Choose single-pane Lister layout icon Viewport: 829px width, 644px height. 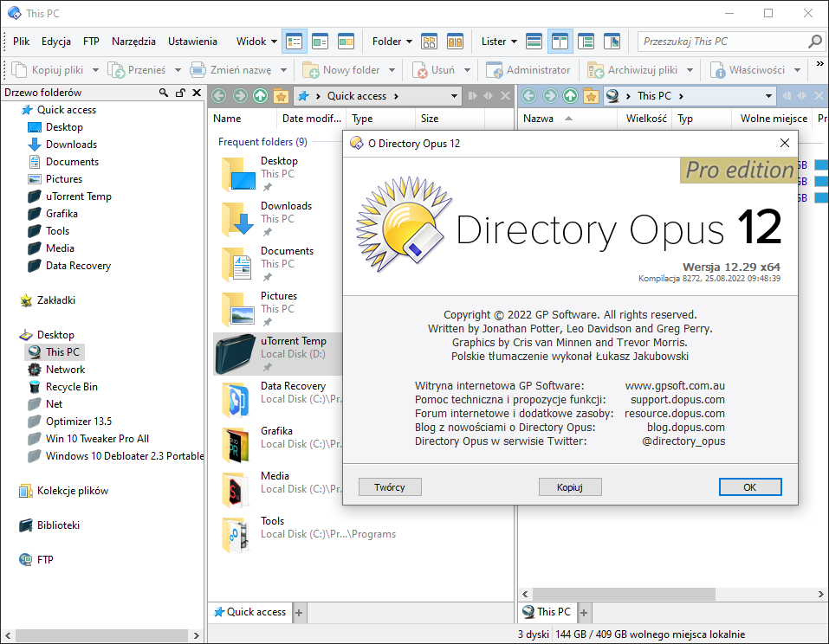coord(534,42)
